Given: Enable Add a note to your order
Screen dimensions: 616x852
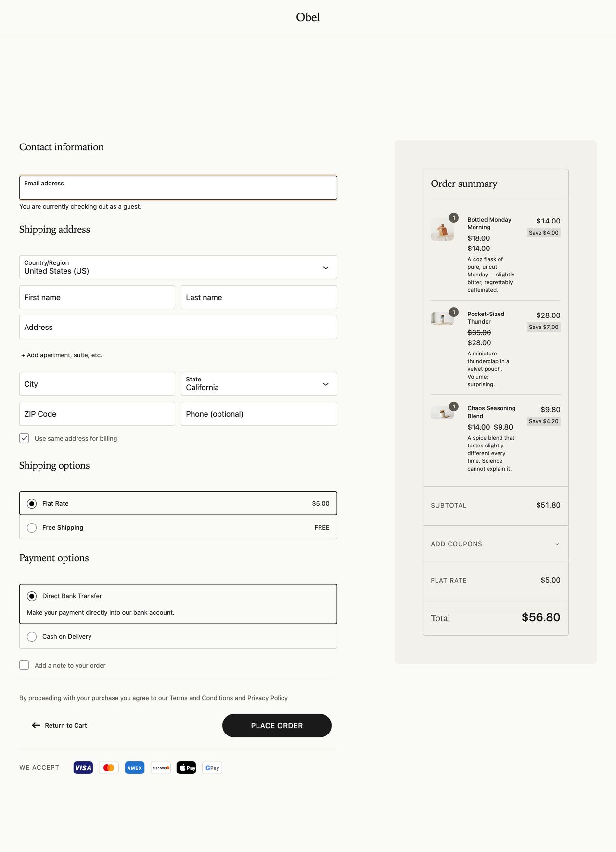Looking at the screenshot, I should 24,665.
